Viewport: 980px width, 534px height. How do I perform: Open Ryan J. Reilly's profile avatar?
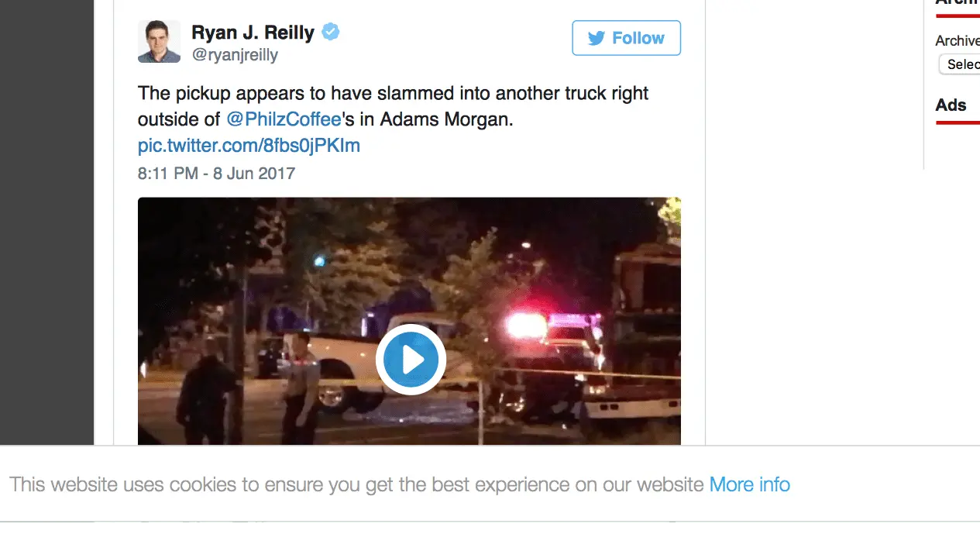pyautogui.click(x=159, y=42)
